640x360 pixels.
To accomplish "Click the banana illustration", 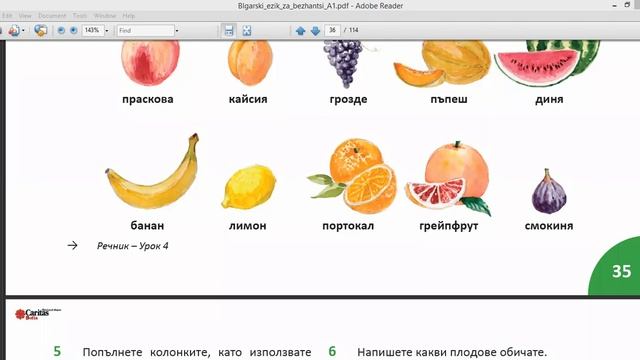I will [152, 171].
